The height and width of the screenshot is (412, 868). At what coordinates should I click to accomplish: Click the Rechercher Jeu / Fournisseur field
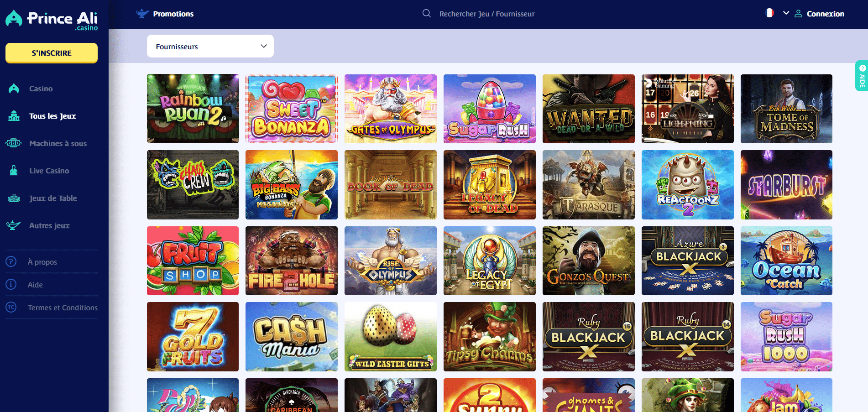pyautogui.click(x=487, y=14)
